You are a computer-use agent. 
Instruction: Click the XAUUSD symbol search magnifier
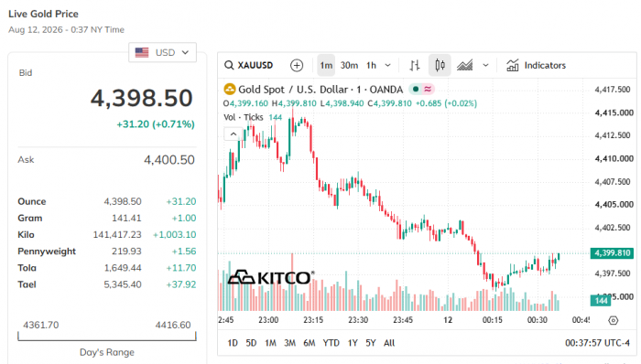pyautogui.click(x=229, y=65)
